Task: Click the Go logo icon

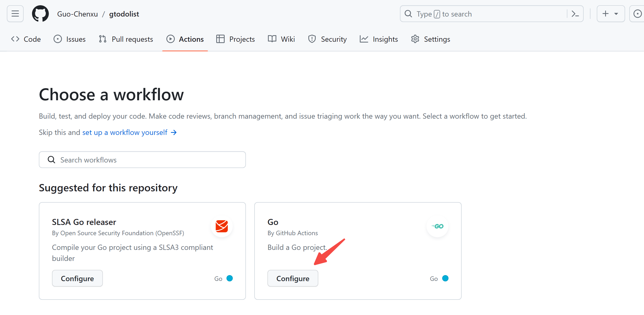Action: pyautogui.click(x=437, y=226)
